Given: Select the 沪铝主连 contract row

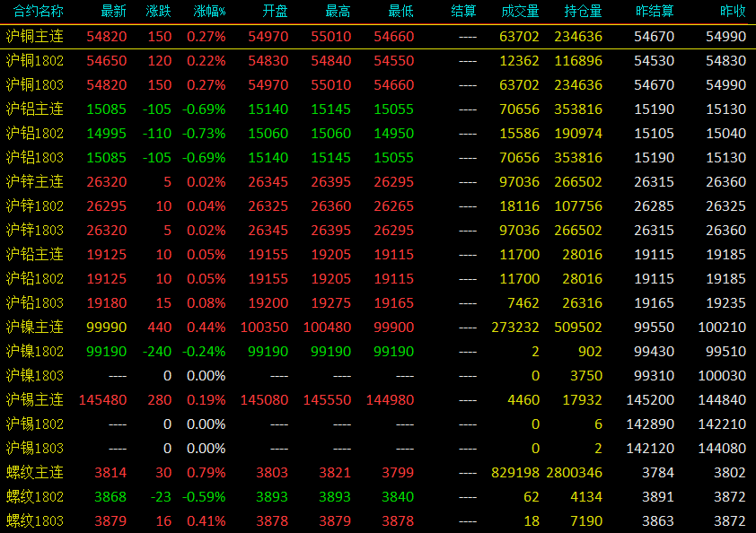Looking at the screenshot, I should click(378, 109).
